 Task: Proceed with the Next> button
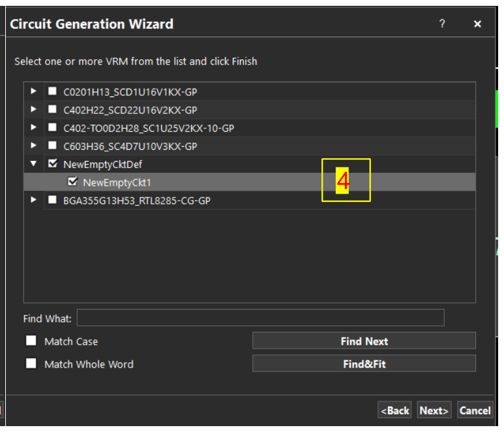coord(434,410)
